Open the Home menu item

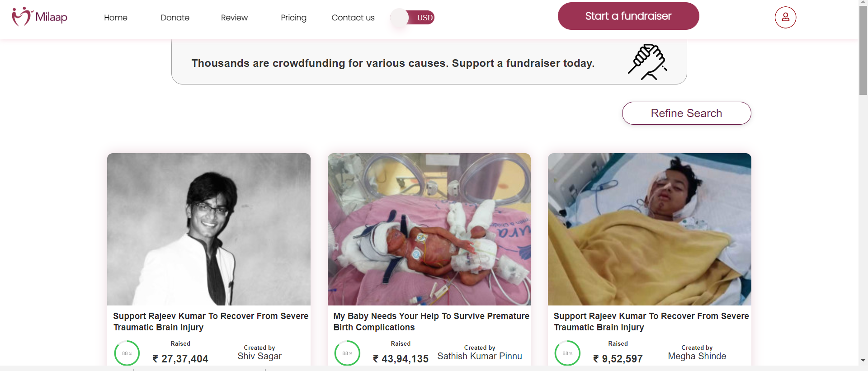point(116,18)
